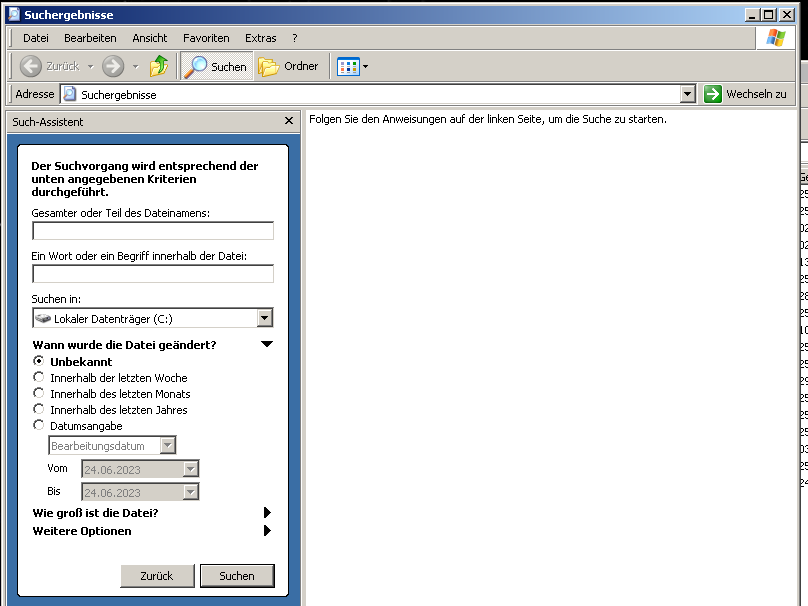
Task: Click the Zurück button in Such-Assistent
Action: (157, 576)
